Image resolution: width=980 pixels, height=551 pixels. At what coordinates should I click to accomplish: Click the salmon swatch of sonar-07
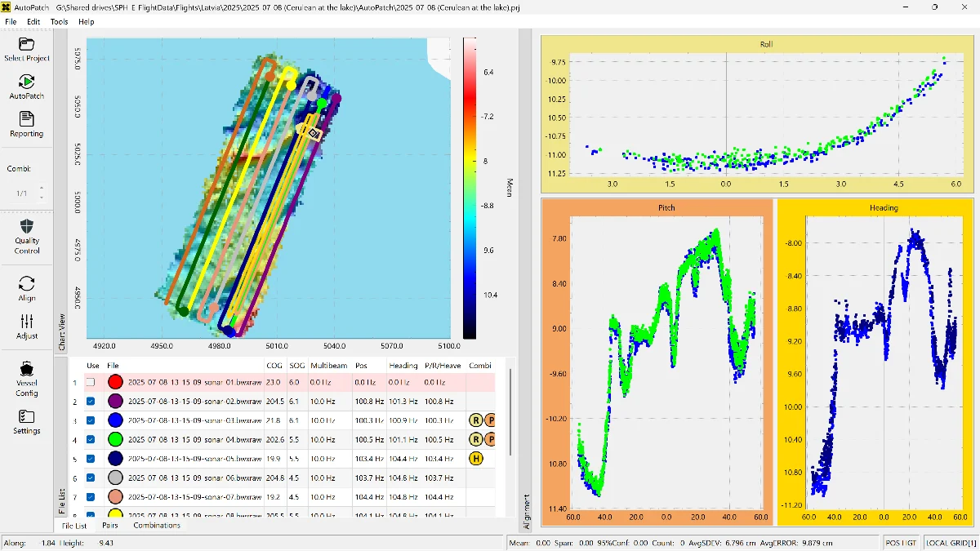tap(115, 497)
